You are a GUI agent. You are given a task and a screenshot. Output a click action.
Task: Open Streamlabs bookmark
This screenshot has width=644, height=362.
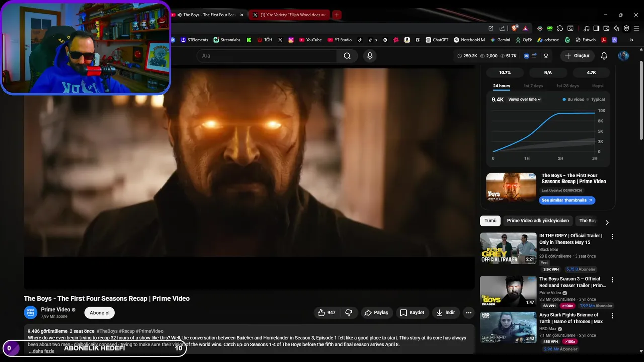click(x=227, y=40)
